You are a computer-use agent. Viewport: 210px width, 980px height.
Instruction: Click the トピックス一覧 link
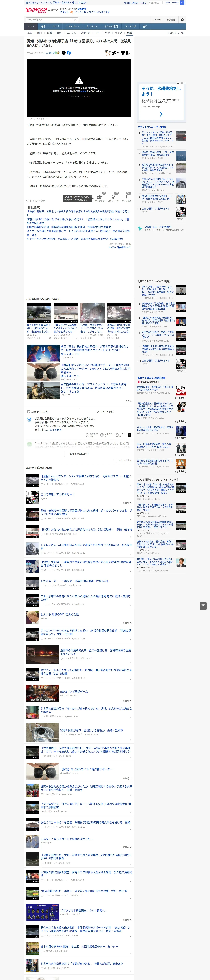coord(175,33)
